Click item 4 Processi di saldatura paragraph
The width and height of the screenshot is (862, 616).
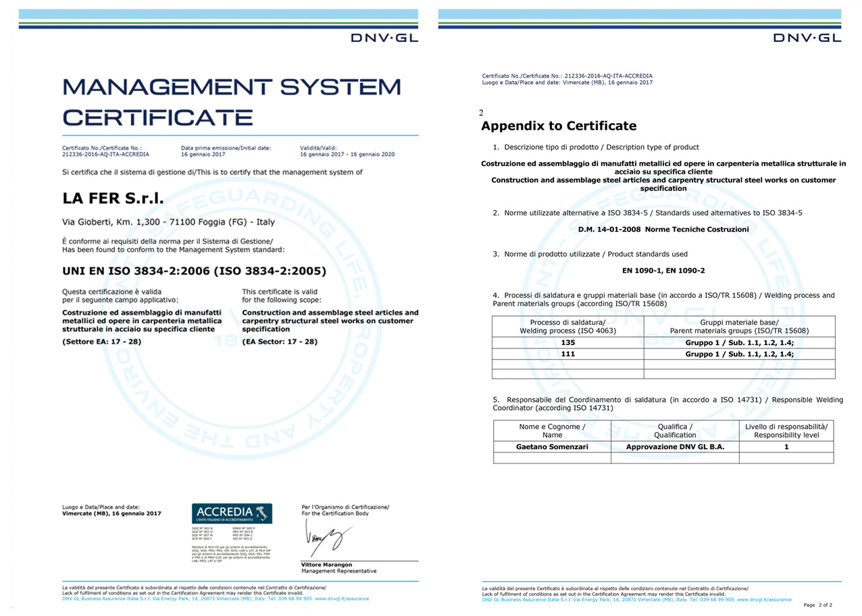pos(663,299)
